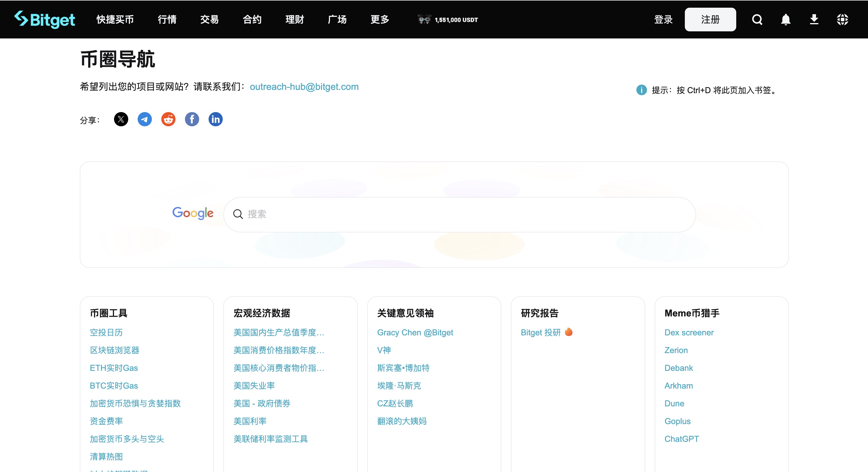Open 交易 menu
This screenshot has width=868, height=472.
point(209,20)
